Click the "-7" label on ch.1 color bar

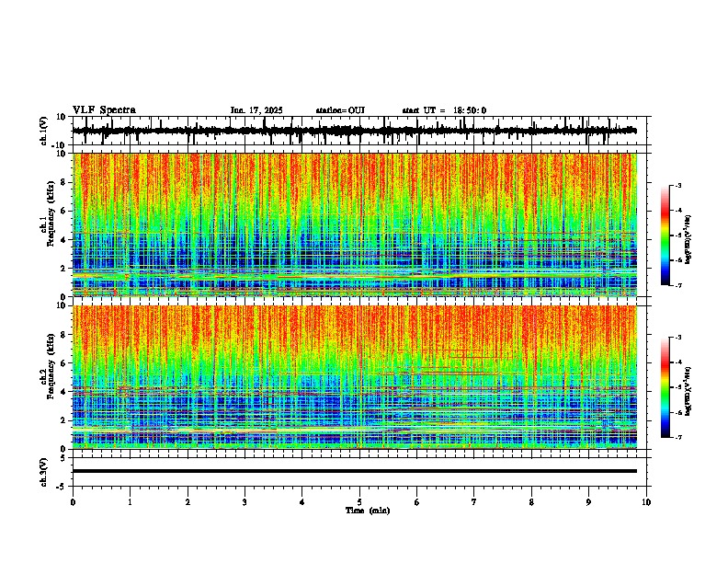pos(678,285)
